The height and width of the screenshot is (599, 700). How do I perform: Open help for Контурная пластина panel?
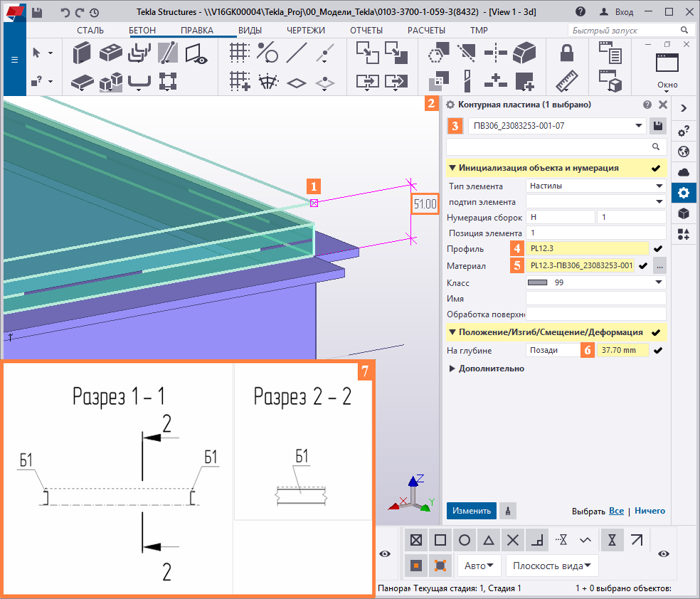pos(647,105)
